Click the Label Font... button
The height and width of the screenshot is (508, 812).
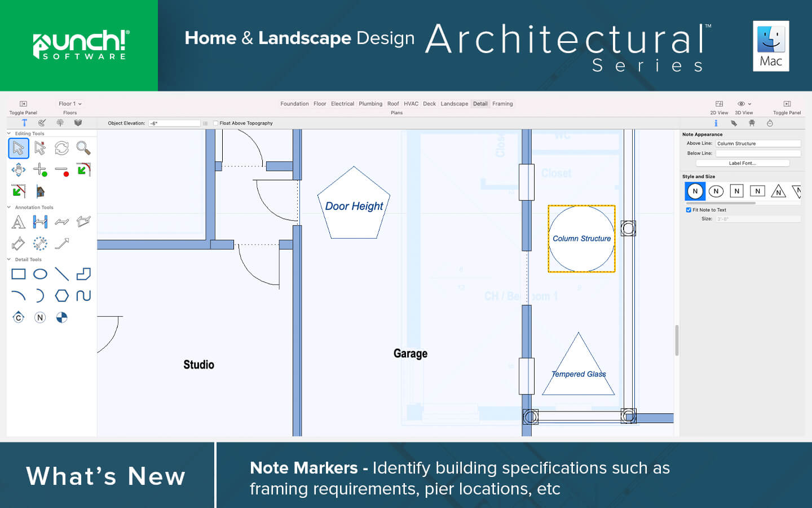(x=742, y=163)
